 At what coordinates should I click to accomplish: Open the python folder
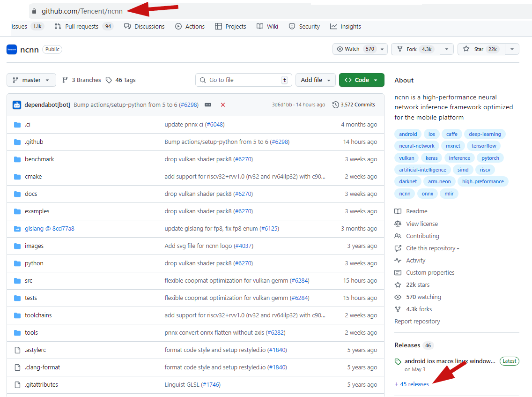coord(34,263)
